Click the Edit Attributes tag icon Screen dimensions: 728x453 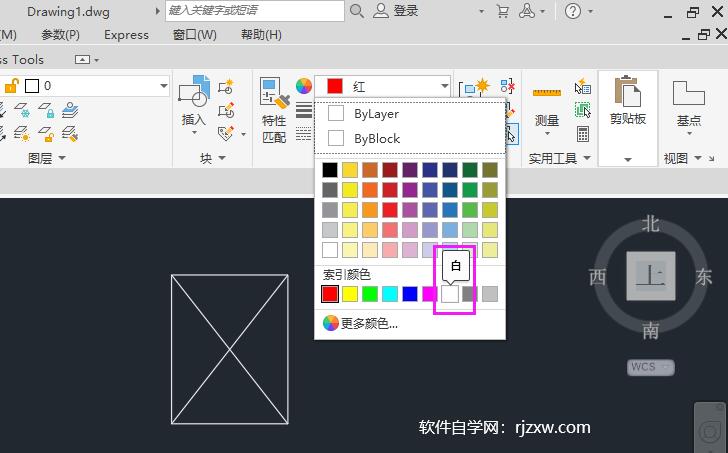coord(226,134)
